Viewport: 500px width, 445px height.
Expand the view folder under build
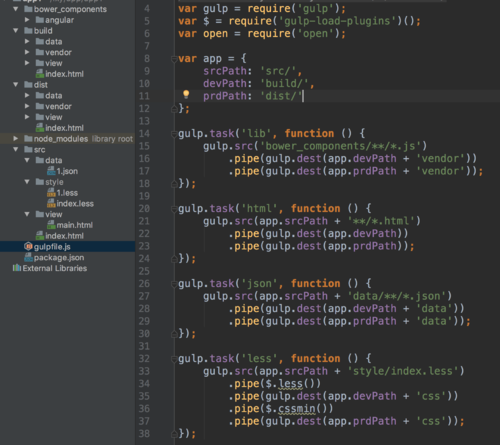27,63
